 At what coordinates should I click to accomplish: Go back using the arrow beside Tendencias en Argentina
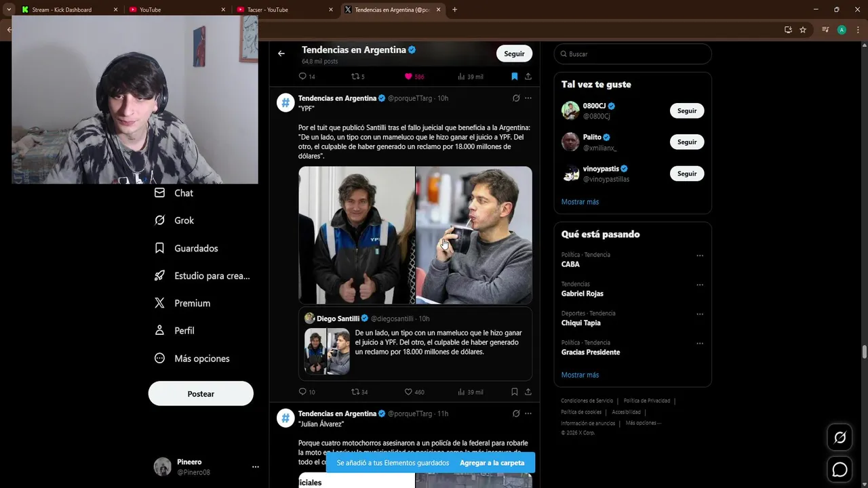(281, 54)
